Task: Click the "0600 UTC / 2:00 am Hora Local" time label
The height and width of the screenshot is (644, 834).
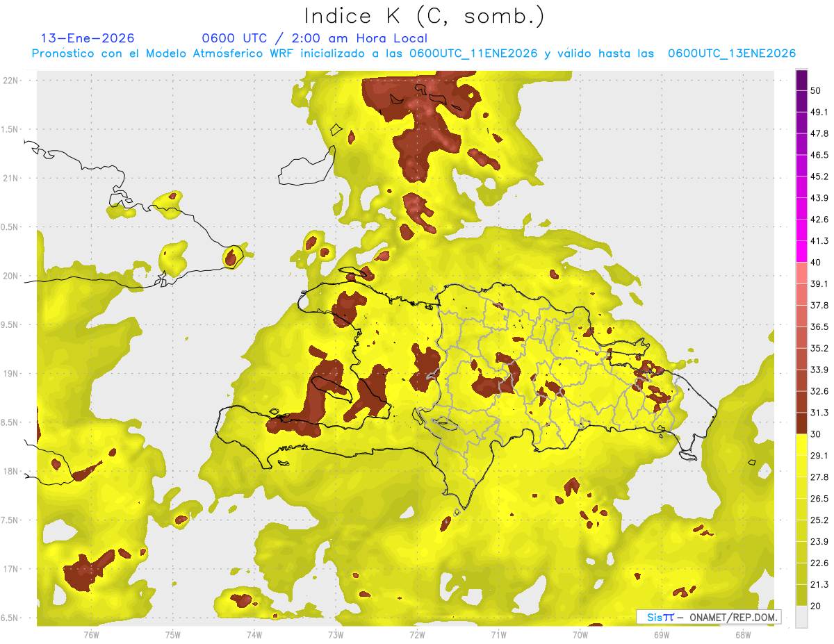Action: pos(315,38)
